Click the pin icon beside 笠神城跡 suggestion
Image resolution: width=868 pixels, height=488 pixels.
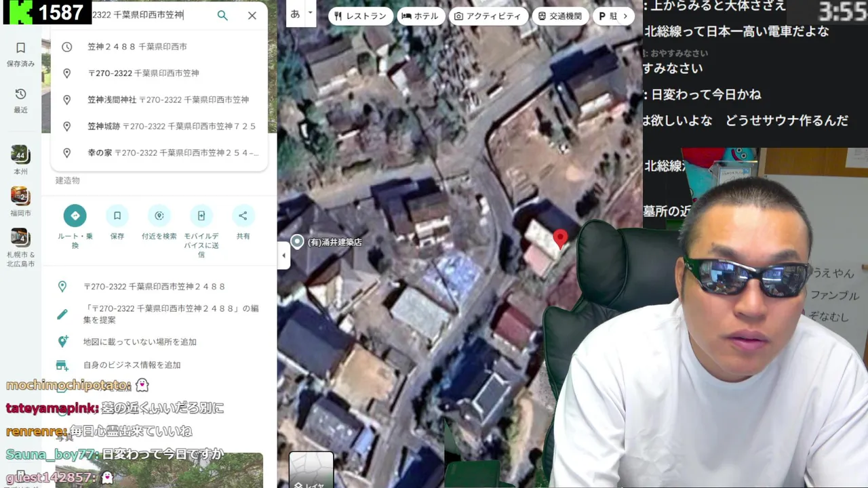click(x=66, y=127)
